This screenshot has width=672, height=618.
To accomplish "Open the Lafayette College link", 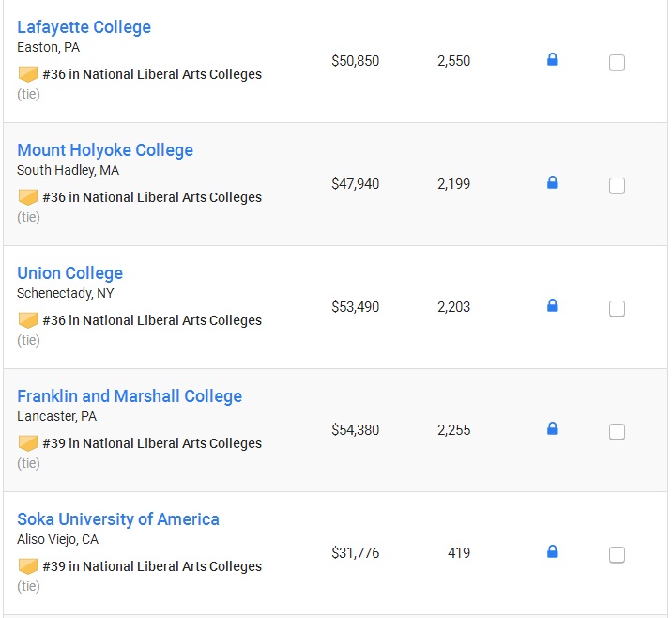I will pyautogui.click(x=84, y=27).
